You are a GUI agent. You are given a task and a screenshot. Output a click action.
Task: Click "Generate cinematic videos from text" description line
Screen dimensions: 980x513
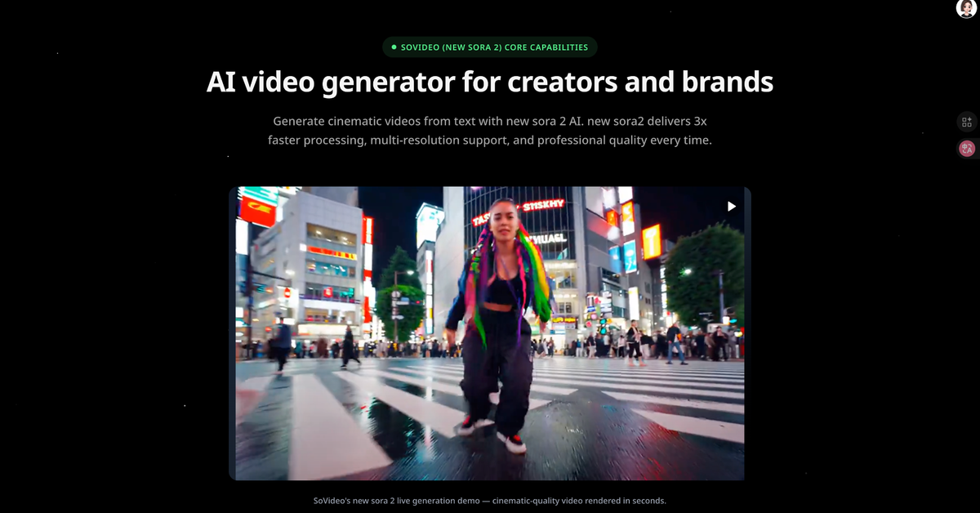coord(490,121)
